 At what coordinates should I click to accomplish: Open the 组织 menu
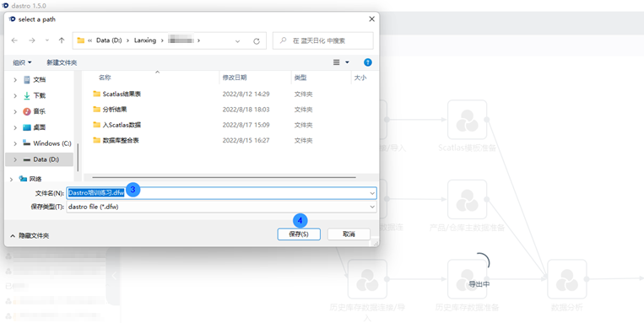[22, 62]
